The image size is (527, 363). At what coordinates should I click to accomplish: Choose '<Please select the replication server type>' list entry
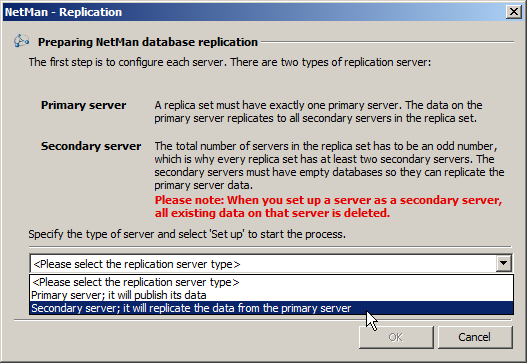271,282
